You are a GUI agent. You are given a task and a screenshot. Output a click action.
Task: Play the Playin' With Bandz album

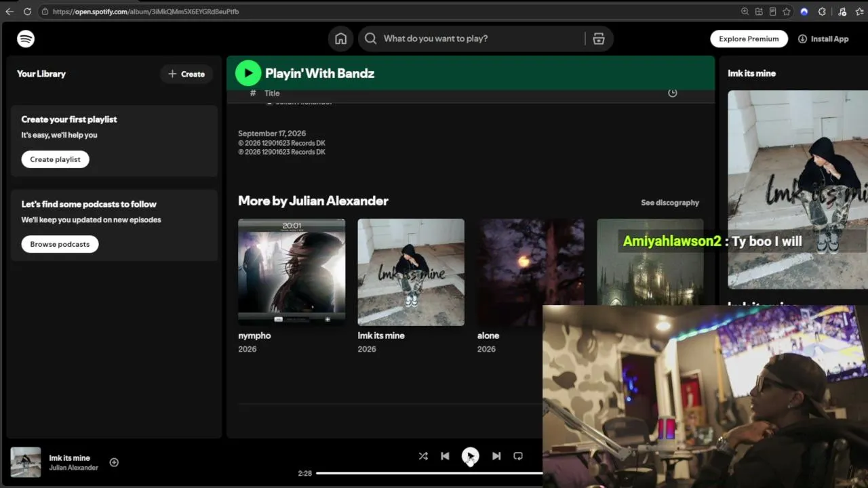point(248,73)
